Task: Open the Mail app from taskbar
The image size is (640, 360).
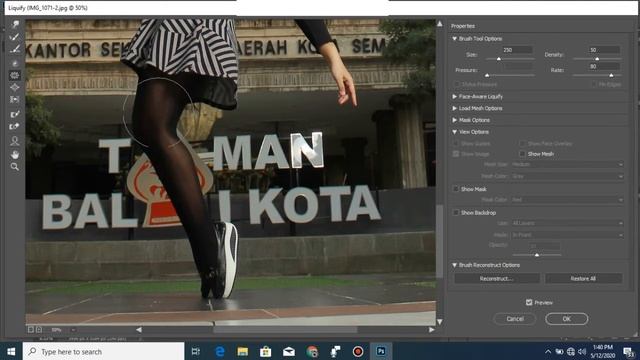Action: [x=289, y=351]
